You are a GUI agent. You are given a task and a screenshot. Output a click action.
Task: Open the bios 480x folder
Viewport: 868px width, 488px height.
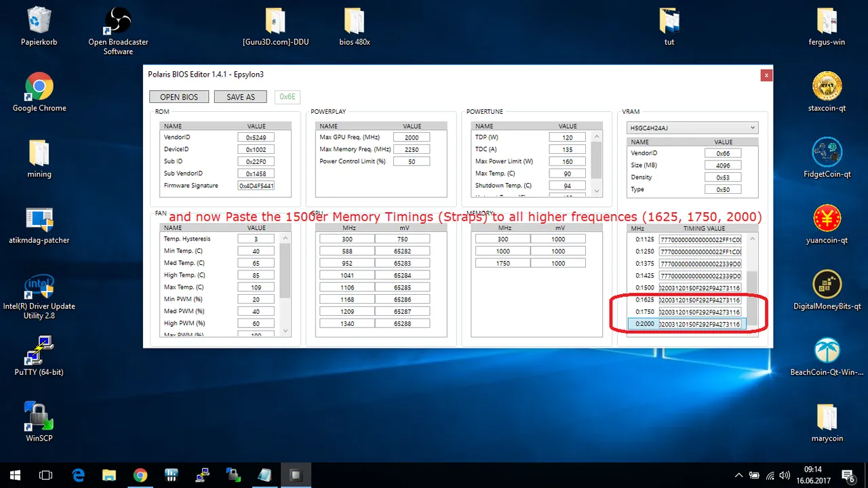355,27
